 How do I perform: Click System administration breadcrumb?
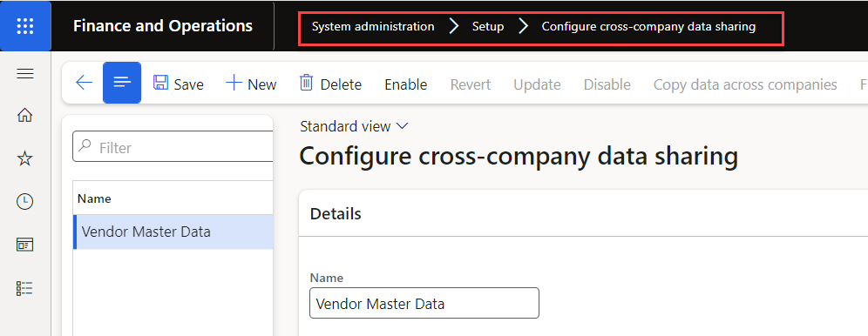coord(372,26)
